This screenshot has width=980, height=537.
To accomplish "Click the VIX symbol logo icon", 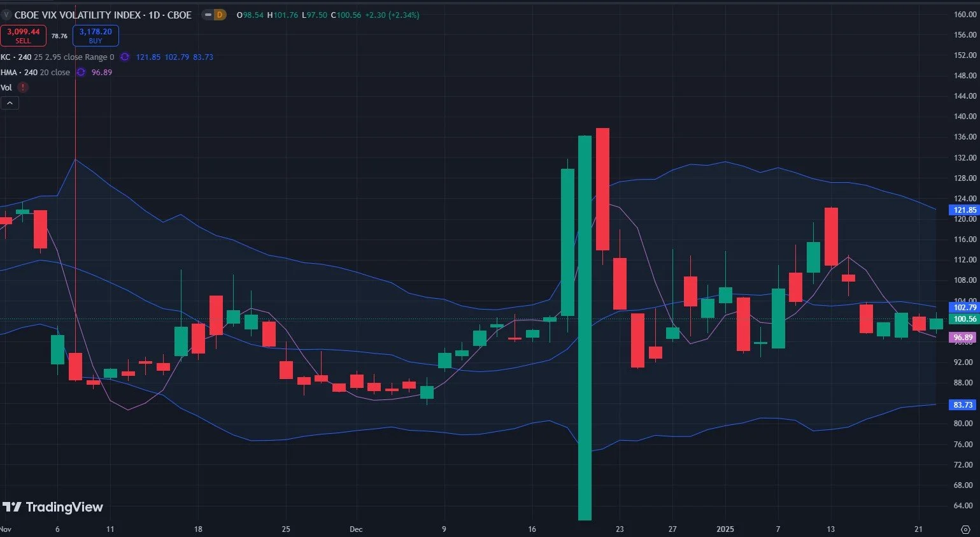I will [x=6, y=15].
